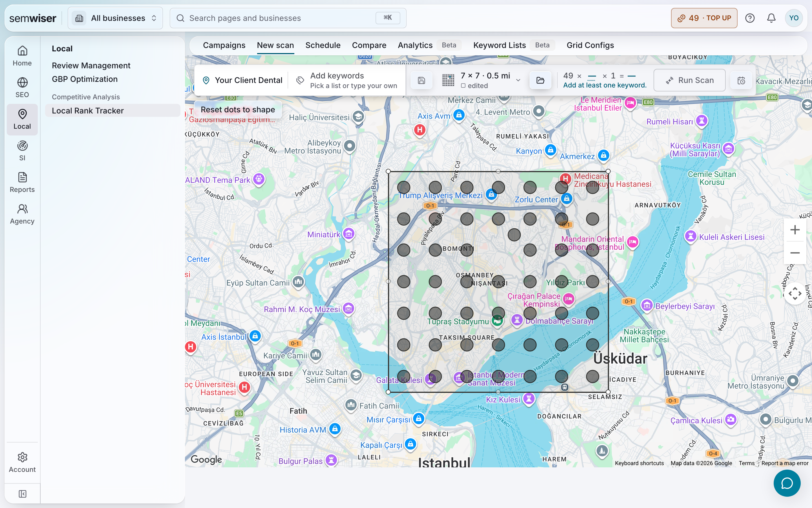Zoom in on the map

pyautogui.click(x=795, y=230)
